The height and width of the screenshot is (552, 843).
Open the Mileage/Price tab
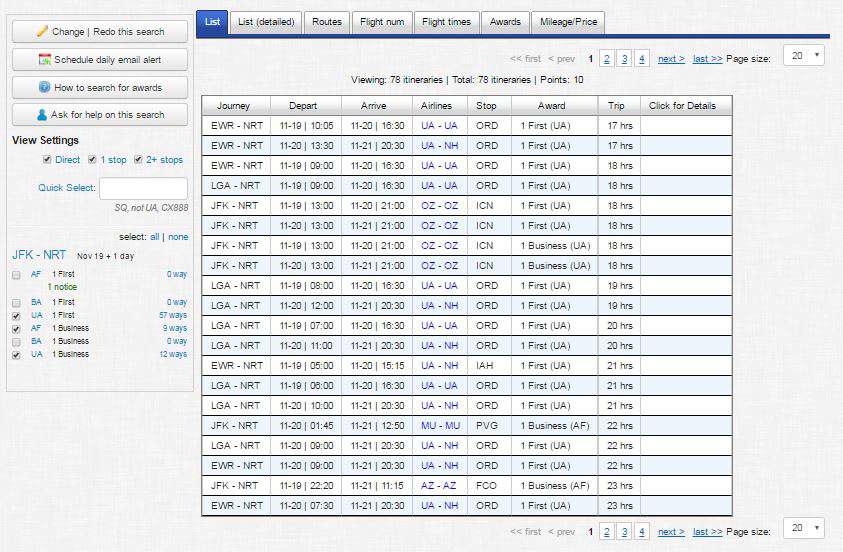568,22
